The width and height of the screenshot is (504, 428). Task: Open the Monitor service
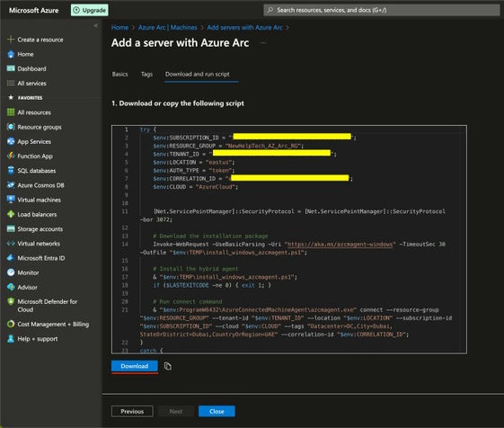(x=22, y=272)
